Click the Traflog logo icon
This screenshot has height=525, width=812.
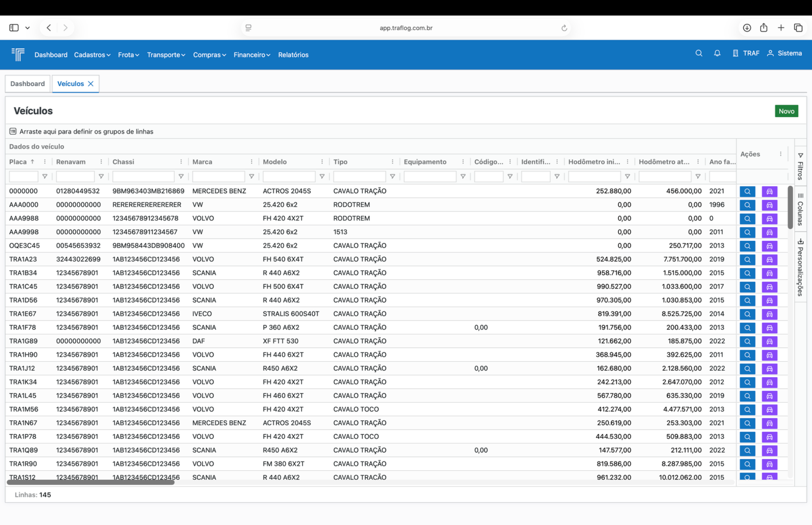pos(18,54)
